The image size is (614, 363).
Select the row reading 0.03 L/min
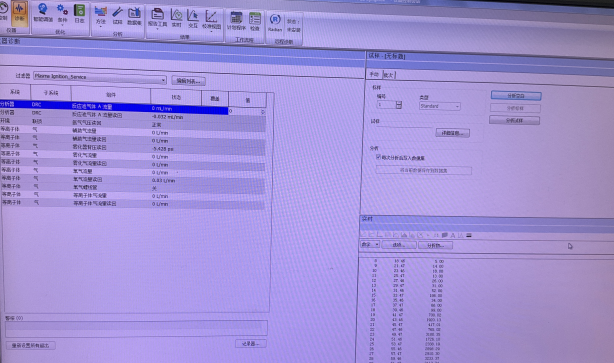132,179
